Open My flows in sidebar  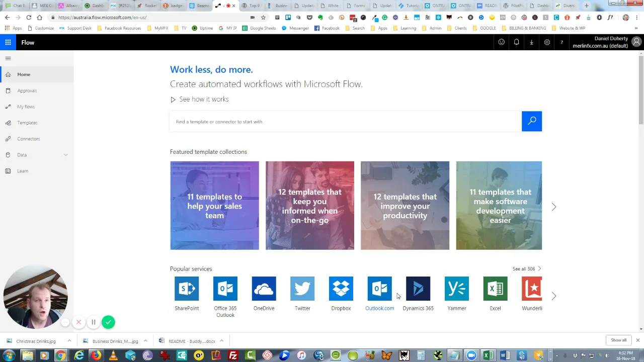[x=37, y=107]
